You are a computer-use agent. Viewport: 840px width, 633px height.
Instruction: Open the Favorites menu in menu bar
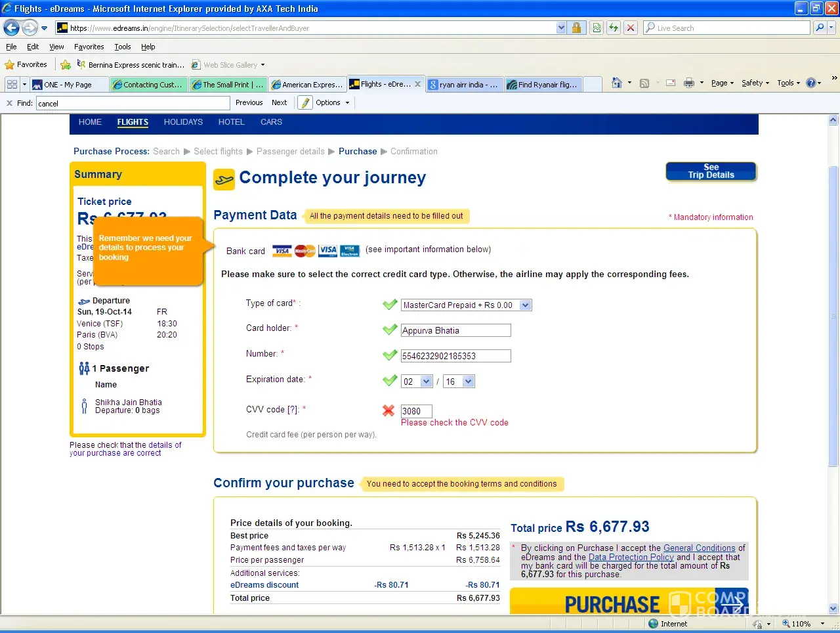point(89,47)
